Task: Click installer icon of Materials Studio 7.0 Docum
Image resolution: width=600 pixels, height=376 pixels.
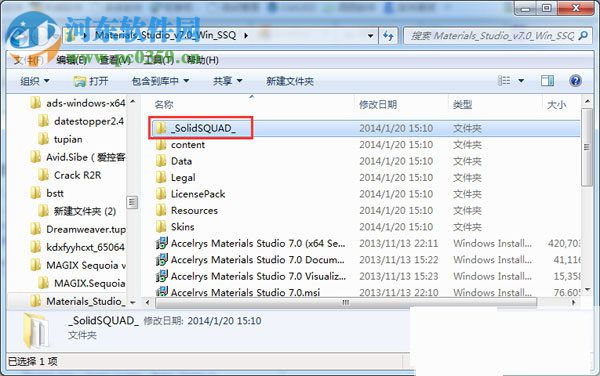Action: 162,260
